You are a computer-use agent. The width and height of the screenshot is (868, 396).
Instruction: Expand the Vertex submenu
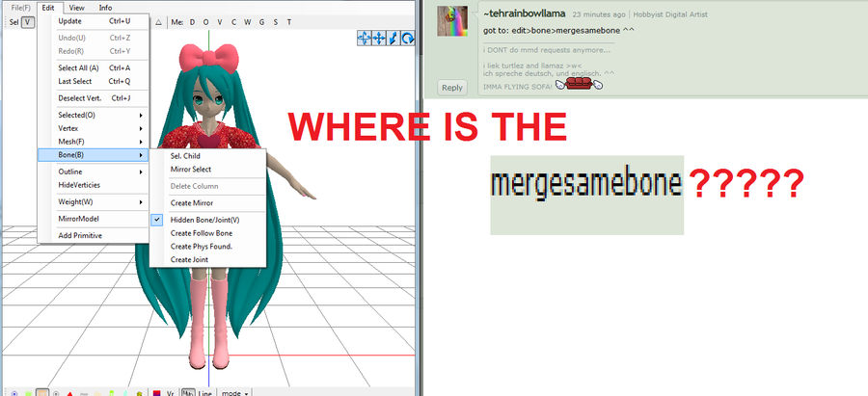[93, 128]
